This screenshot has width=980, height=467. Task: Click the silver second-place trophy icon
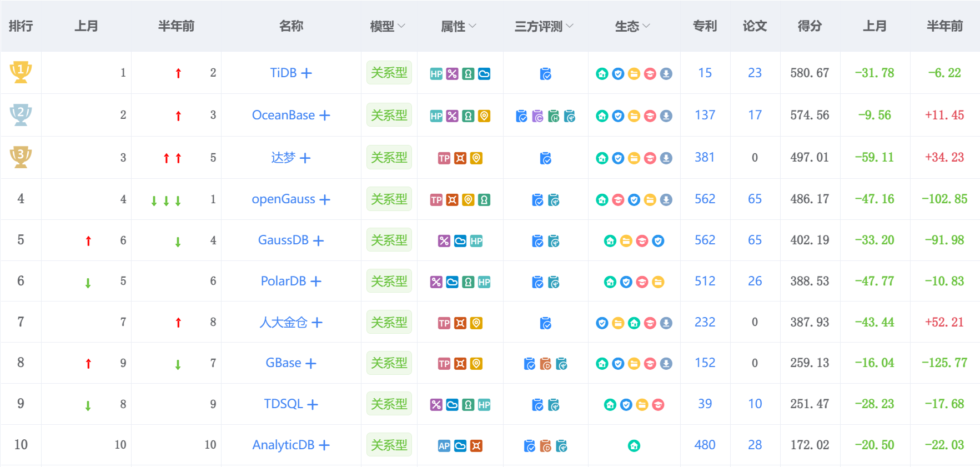click(x=21, y=114)
